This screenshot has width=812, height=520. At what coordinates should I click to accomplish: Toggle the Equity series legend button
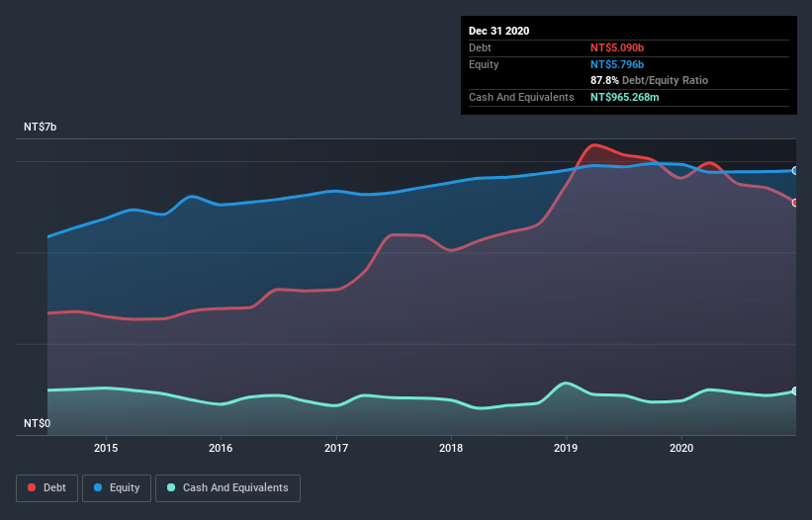[x=117, y=488]
